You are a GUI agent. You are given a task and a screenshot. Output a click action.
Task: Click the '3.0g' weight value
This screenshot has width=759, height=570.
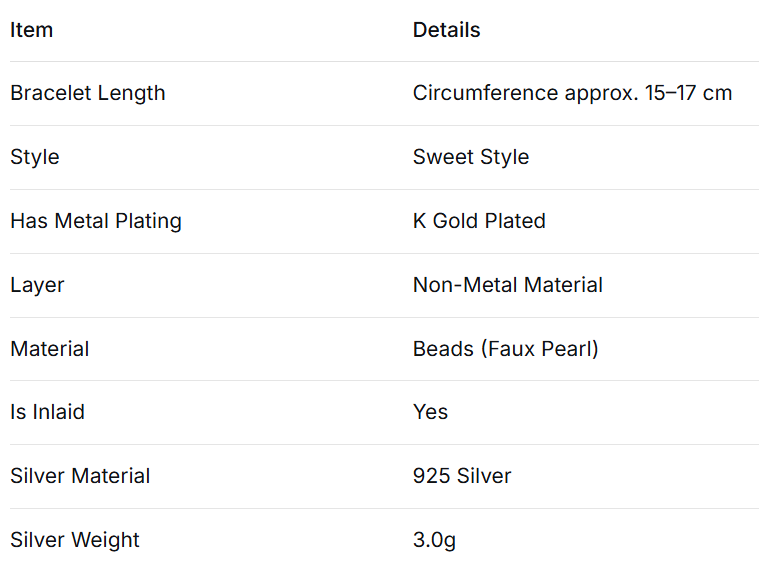point(434,540)
